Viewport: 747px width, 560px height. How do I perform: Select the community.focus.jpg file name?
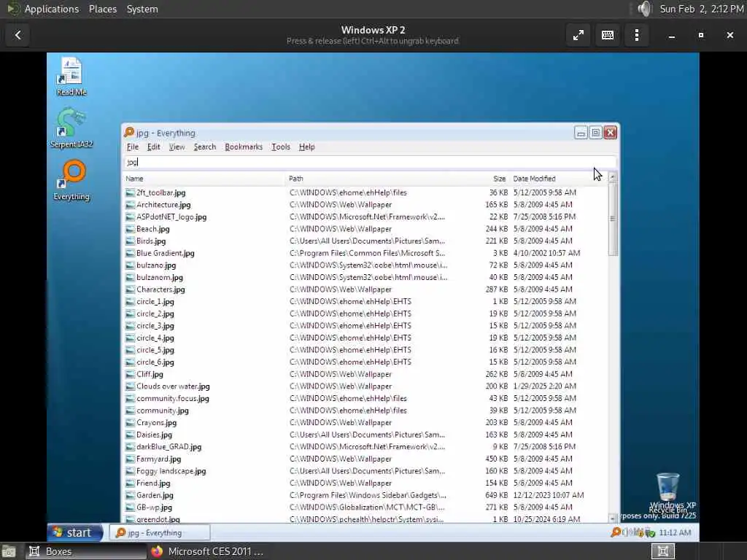[x=172, y=399]
